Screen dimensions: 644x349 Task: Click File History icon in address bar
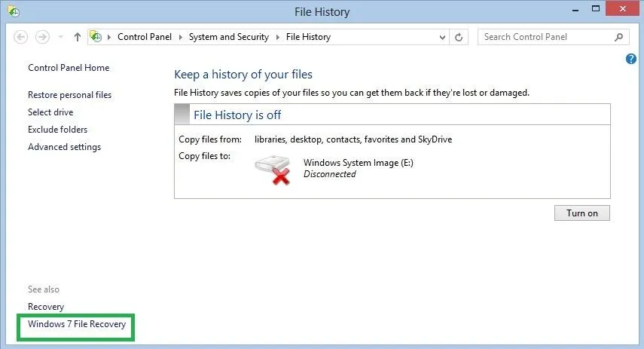coord(96,37)
